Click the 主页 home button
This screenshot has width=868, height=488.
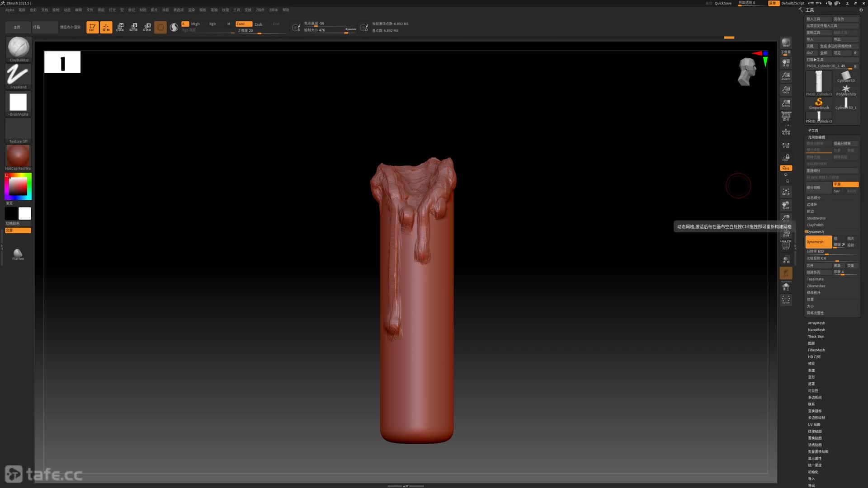pyautogui.click(x=17, y=27)
